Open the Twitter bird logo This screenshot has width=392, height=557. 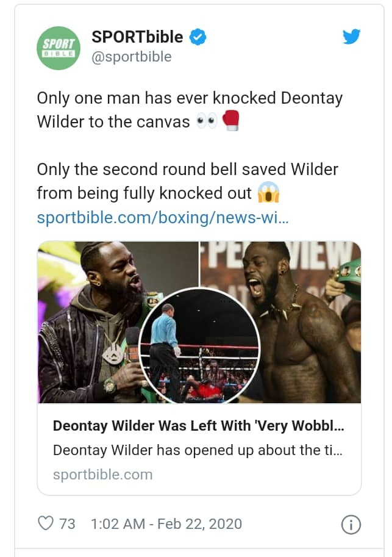click(x=352, y=37)
